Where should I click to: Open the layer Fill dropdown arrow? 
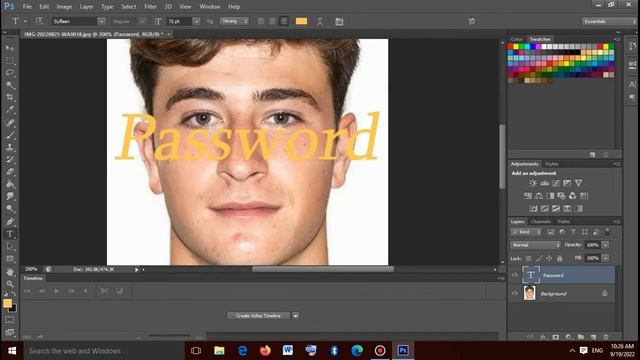606,258
